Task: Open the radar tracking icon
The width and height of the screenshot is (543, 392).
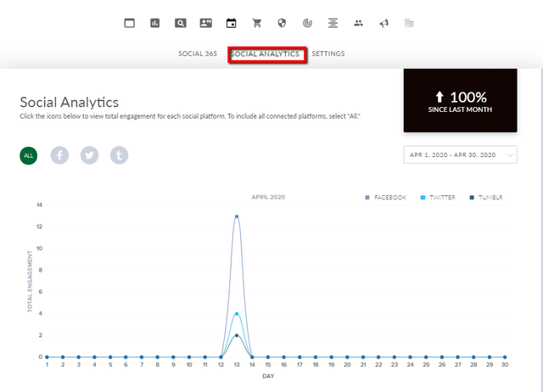Action: (x=307, y=23)
